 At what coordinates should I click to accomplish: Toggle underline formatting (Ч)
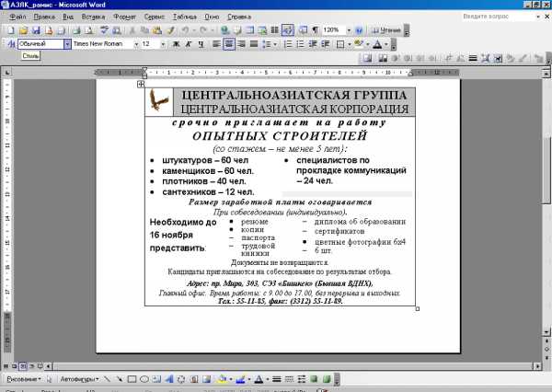(x=201, y=44)
